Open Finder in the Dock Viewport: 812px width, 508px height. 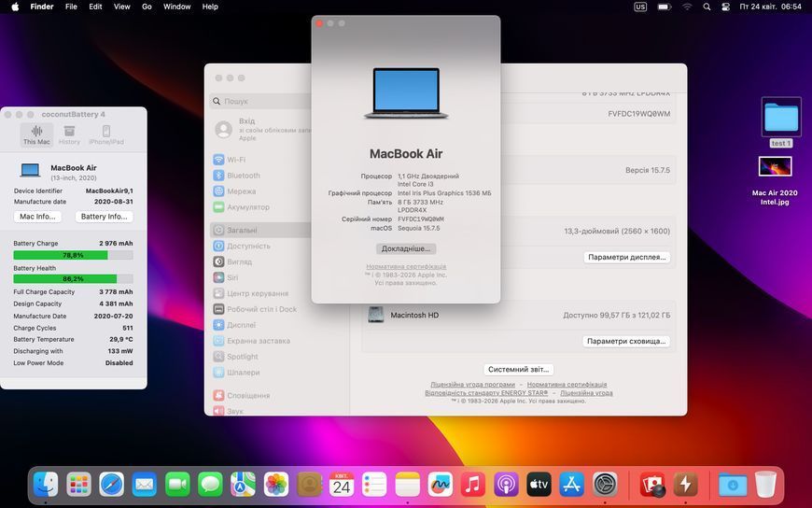tap(46, 485)
